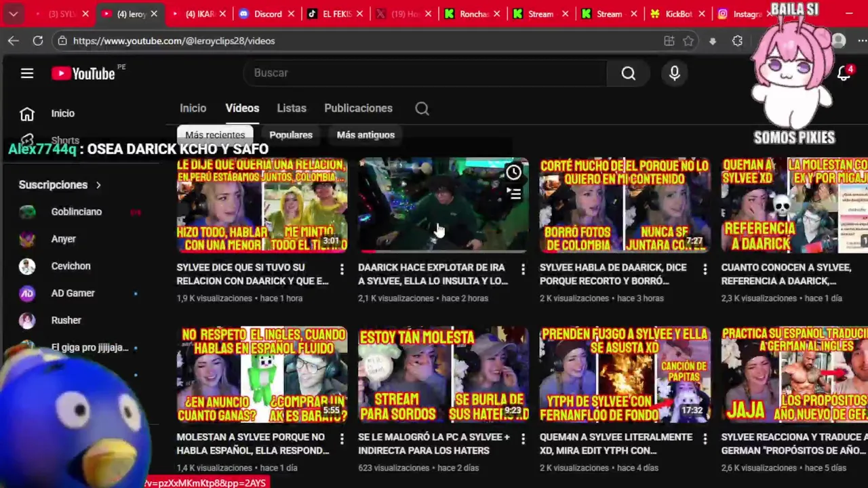The width and height of the screenshot is (868, 488).
Task: Add to queue icon on hovered thumbnail
Action: (x=514, y=195)
